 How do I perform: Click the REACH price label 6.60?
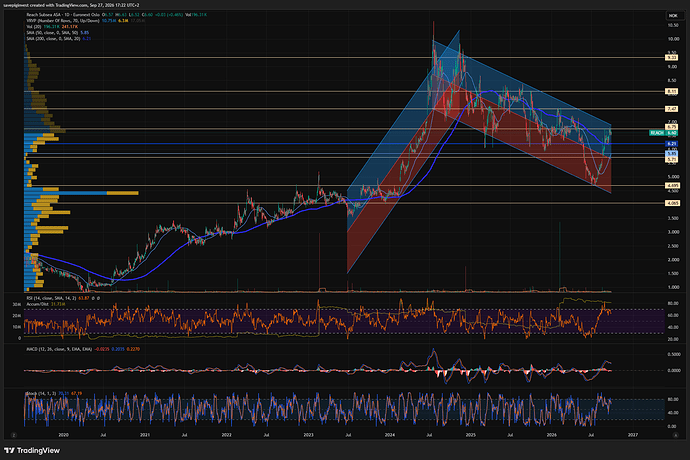[x=664, y=132]
